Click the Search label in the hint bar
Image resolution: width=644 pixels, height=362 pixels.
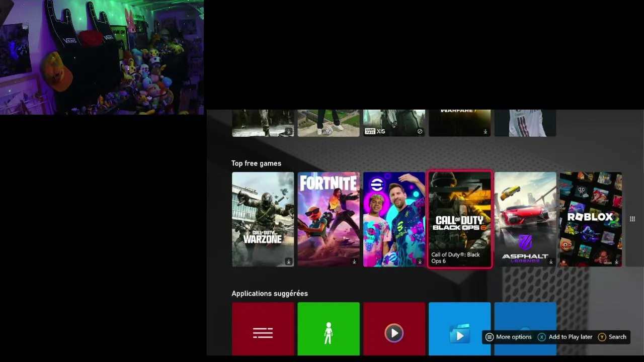point(617,337)
